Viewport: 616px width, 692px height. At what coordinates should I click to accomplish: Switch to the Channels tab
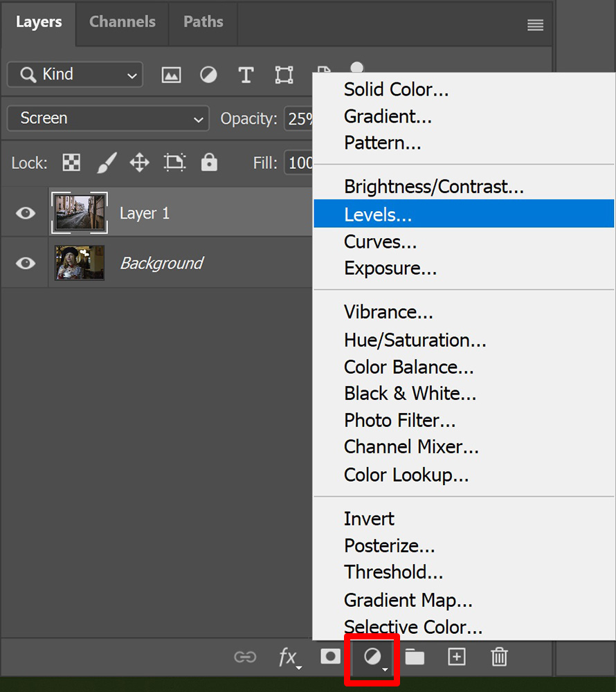[123, 22]
